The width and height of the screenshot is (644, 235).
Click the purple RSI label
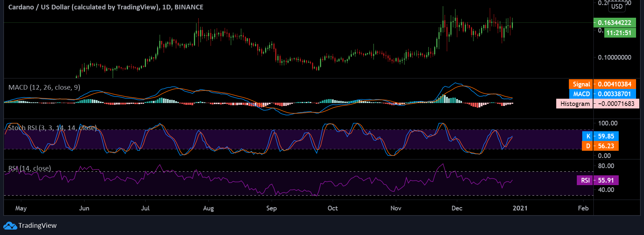[x=585, y=180]
